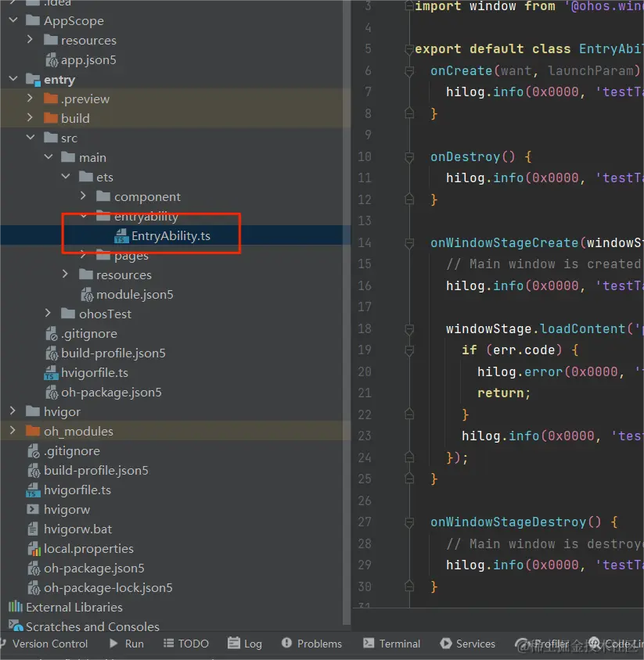Click the Scratches and Consoles icon
The width and height of the screenshot is (644, 660).
coord(16,626)
